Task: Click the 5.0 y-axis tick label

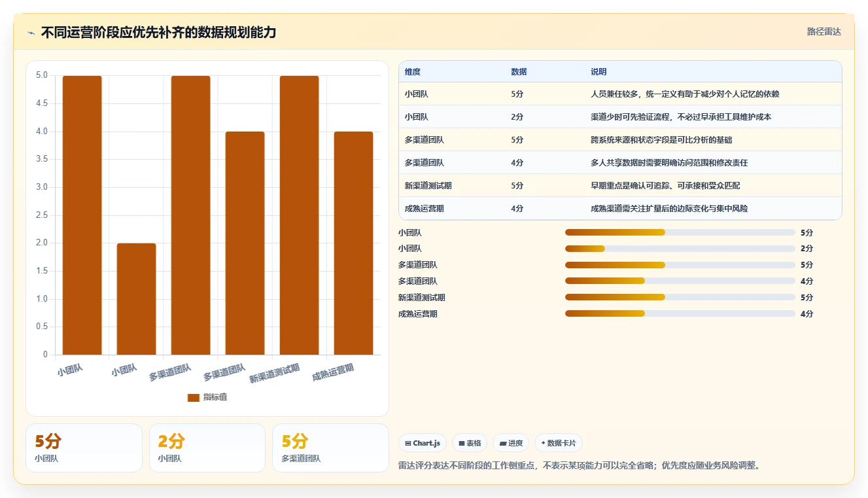Action: (42, 75)
